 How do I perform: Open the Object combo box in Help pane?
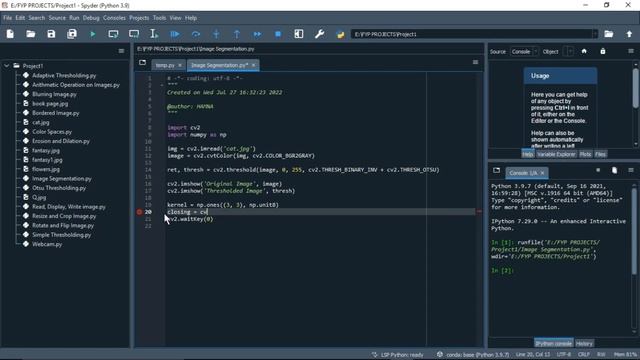coord(569,51)
